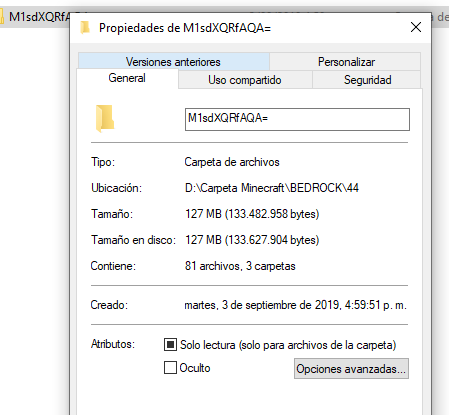Click the Tamaño en disco value
The image size is (449, 415).
click(x=252, y=240)
